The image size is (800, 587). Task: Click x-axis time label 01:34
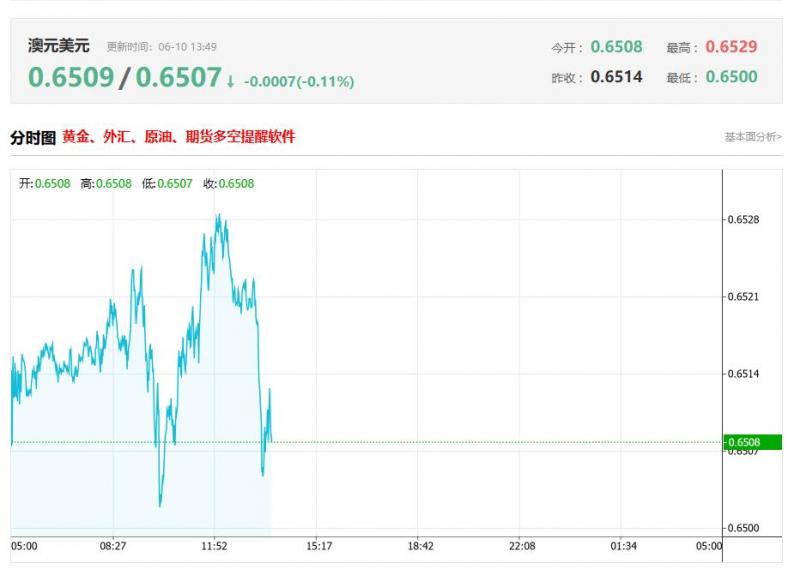click(623, 546)
